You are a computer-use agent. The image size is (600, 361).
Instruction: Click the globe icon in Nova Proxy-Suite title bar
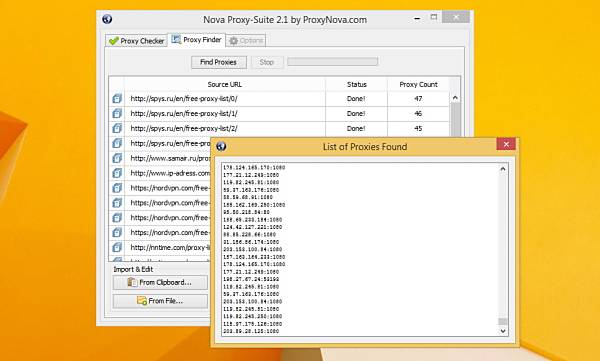[107, 19]
